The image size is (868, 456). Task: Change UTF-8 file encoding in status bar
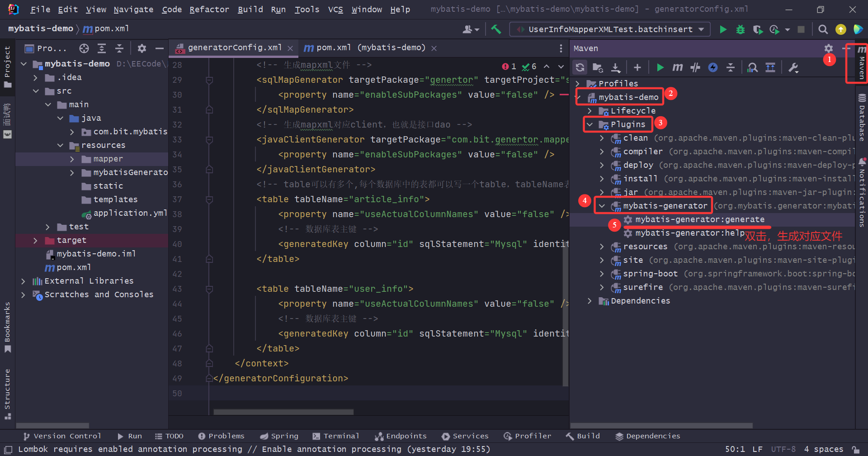pos(783,449)
